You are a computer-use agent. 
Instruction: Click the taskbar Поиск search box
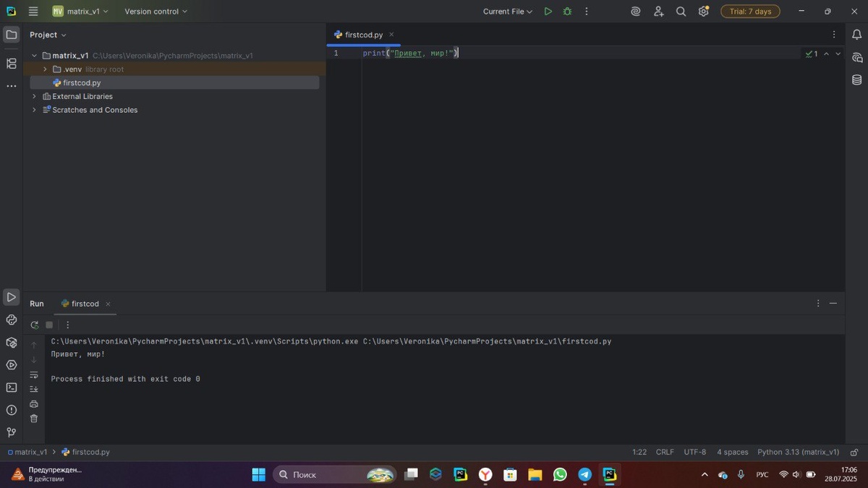[335, 475]
